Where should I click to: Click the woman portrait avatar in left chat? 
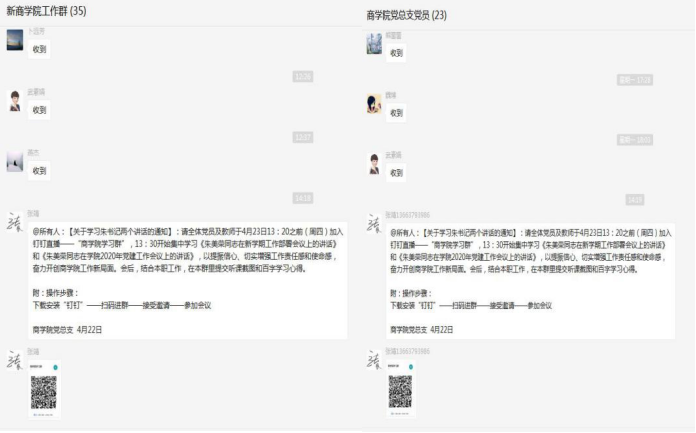click(15, 101)
